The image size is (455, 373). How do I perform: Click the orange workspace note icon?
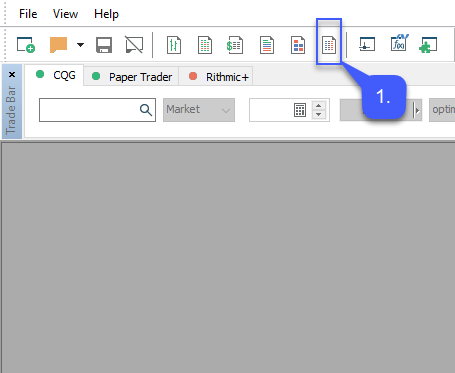coord(58,45)
